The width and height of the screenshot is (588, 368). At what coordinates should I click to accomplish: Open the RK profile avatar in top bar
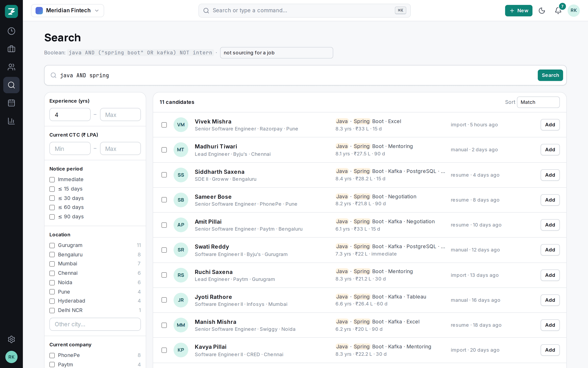click(x=574, y=10)
